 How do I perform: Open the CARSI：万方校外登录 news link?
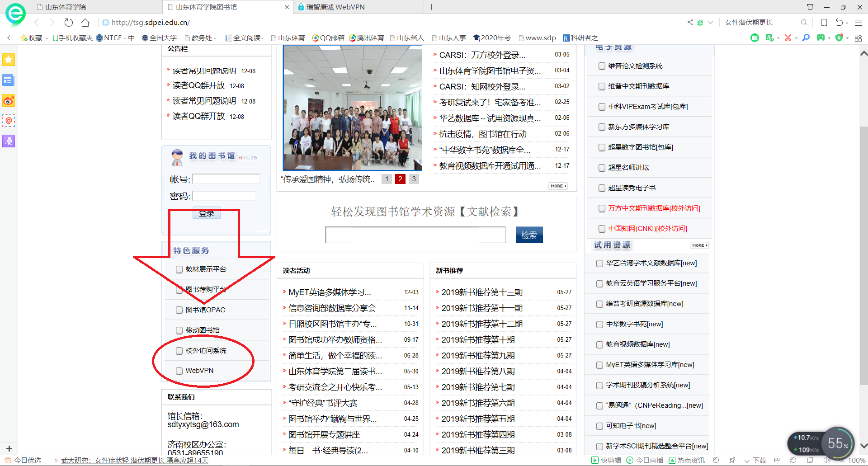(x=482, y=55)
